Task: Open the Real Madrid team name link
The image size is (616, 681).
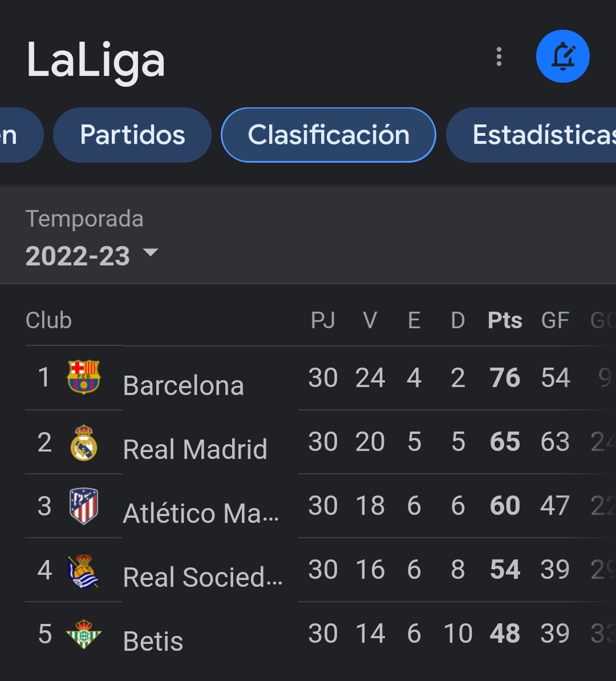Action: coord(195,449)
